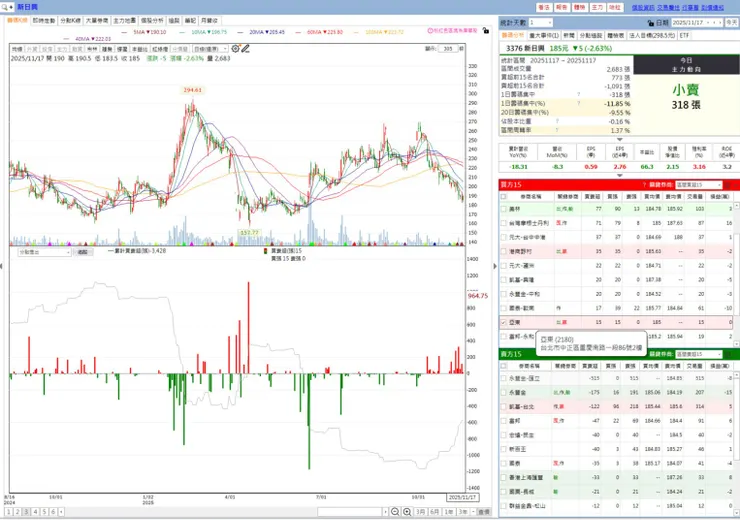The width and height of the screenshot is (740, 520).
Task: Expand the triangle below the EPS metrics row
Action: click(620, 176)
